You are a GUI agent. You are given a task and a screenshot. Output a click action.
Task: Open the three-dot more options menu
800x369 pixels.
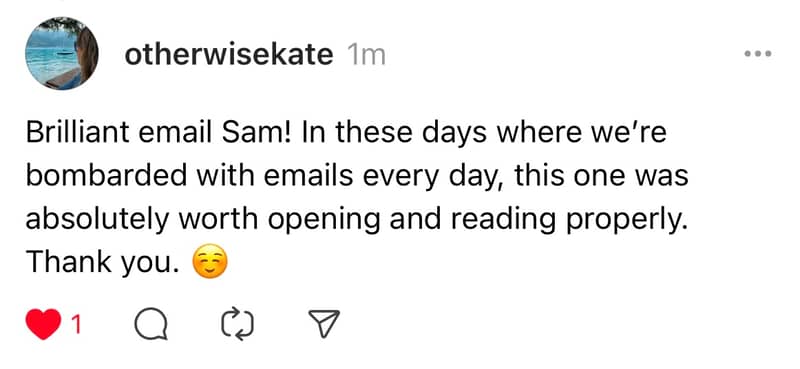coord(758,53)
